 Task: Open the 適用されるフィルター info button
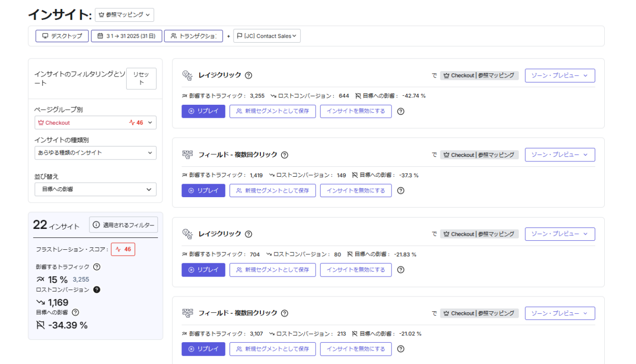(123, 225)
